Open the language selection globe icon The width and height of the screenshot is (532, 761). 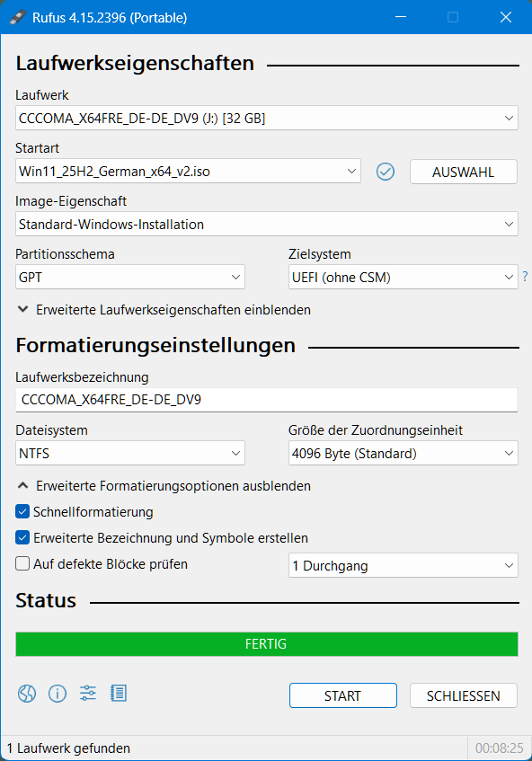[27, 694]
